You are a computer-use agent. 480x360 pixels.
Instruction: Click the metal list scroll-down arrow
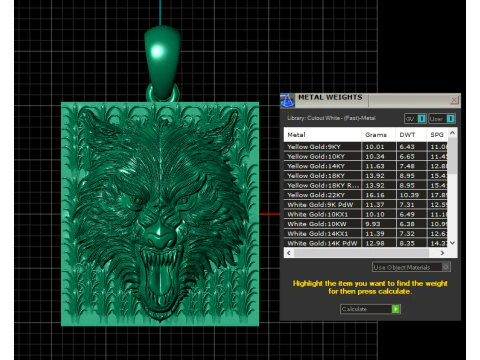(452, 243)
